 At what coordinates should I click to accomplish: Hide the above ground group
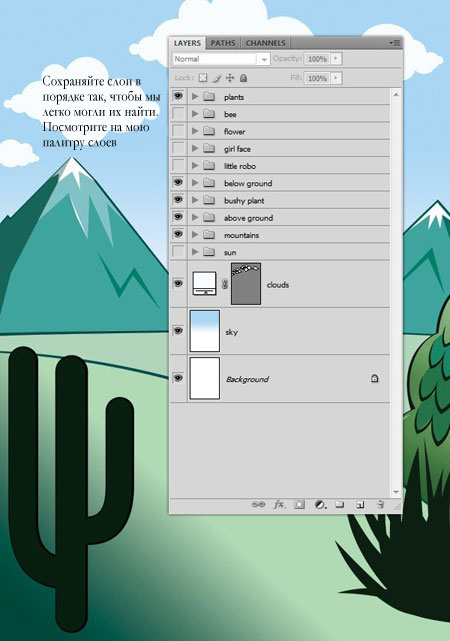(x=178, y=217)
